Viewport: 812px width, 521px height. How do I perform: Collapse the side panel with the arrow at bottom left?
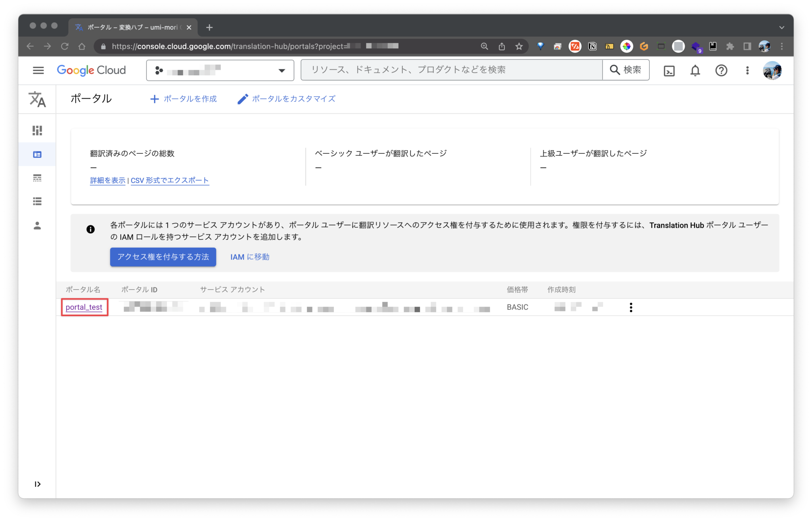[37, 484]
